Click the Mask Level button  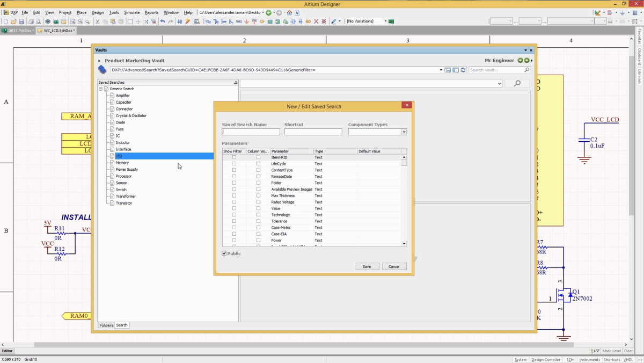611,351
